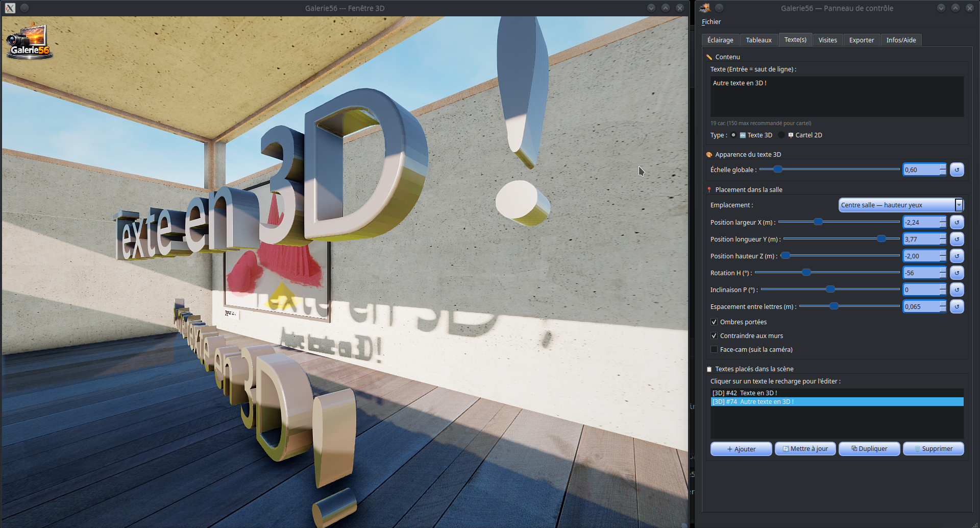The height and width of the screenshot is (528, 980).
Task: Reset Position longueur Y to default
Action: pos(957,239)
